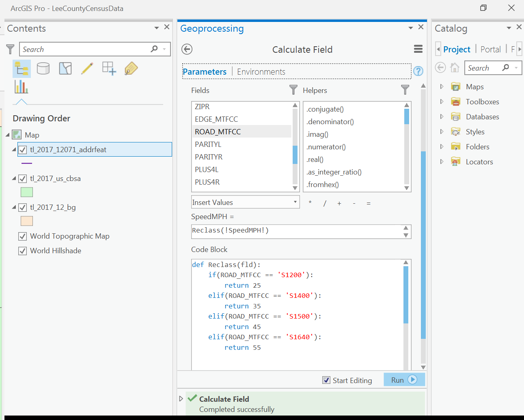
Task: Open the Portal tab in Catalog
Action: [490, 49]
